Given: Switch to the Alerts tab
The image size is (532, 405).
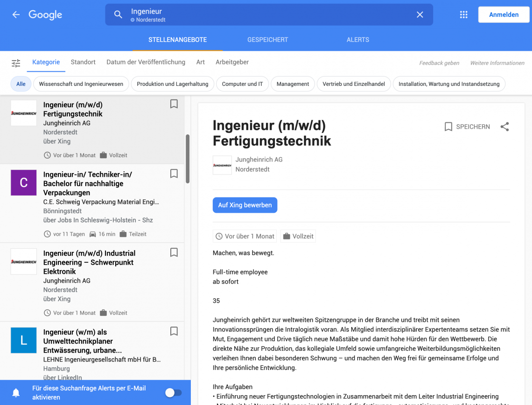Looking at the screenshot, I should 357,40.
